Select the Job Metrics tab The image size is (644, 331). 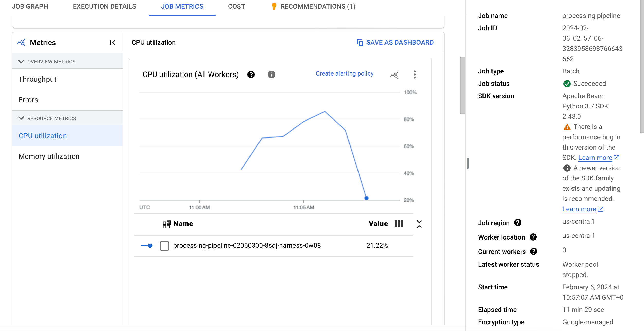pos(182,6)
